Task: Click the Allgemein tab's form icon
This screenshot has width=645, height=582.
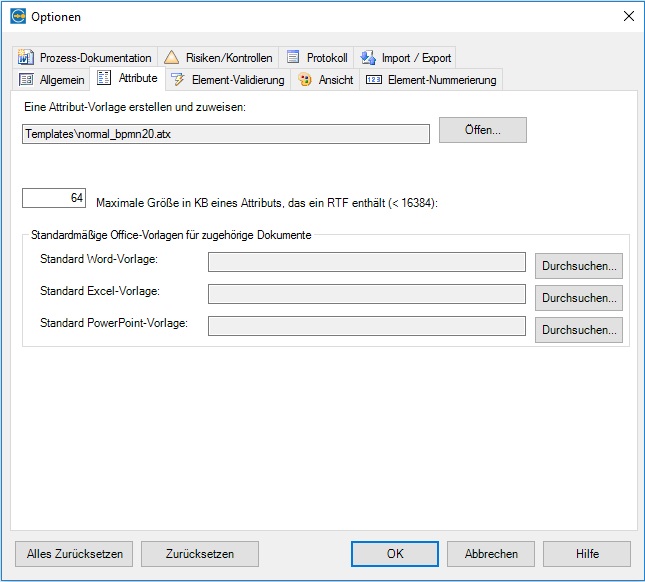Action: coord(26,79)
